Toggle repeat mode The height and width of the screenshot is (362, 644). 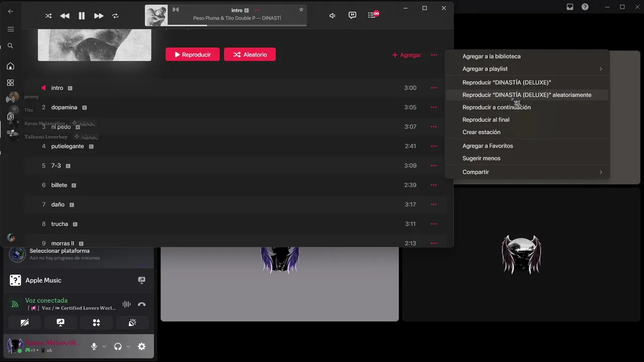[x=115, y=16]
